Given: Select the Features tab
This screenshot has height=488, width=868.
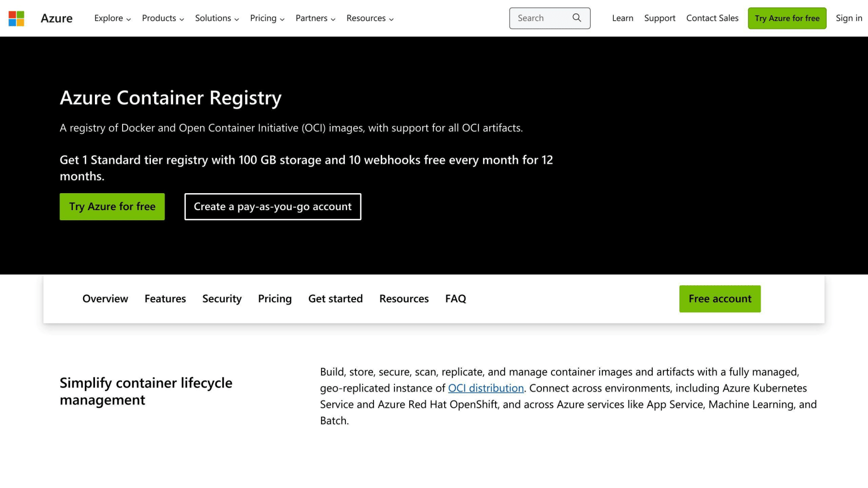Looking at the screenshot, I should coord(165,299).
